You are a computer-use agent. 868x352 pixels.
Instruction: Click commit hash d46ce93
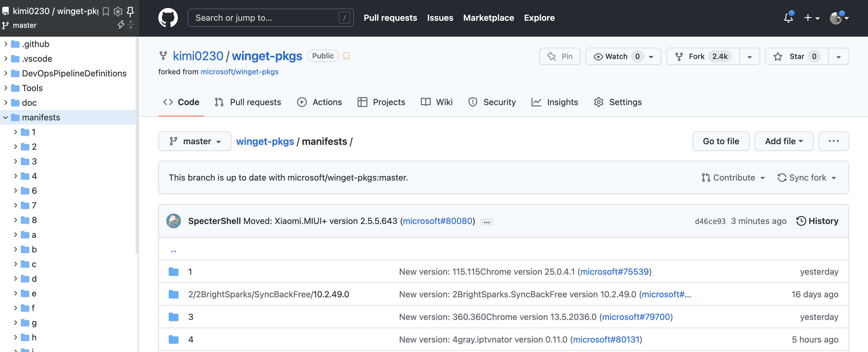710,221
